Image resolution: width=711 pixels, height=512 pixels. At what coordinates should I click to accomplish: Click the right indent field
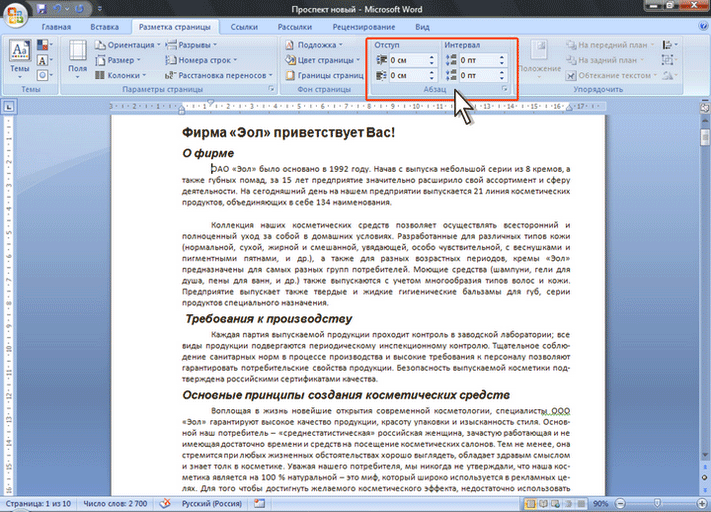pyautogui.click(x=408, y=75)
